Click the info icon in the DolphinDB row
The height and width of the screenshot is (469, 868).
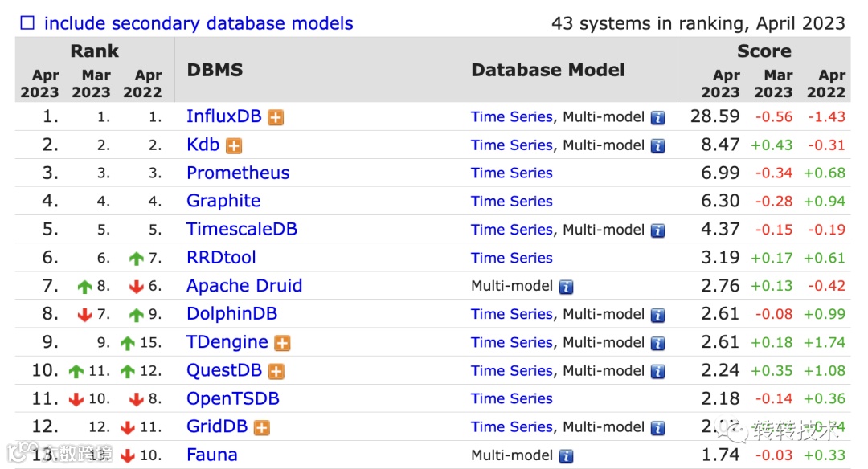tap(658, 315)
